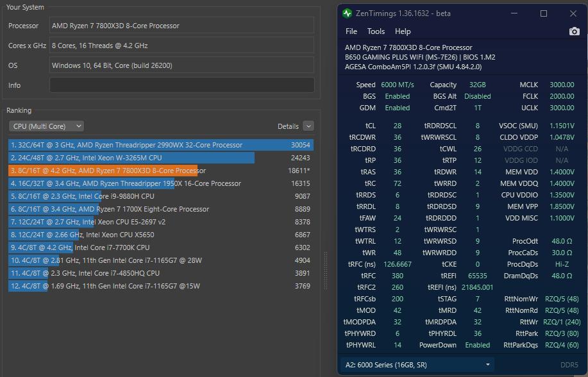Screen dimensions: 588x377
Task: Open the Help menu
Action: [x=403, y=31]
